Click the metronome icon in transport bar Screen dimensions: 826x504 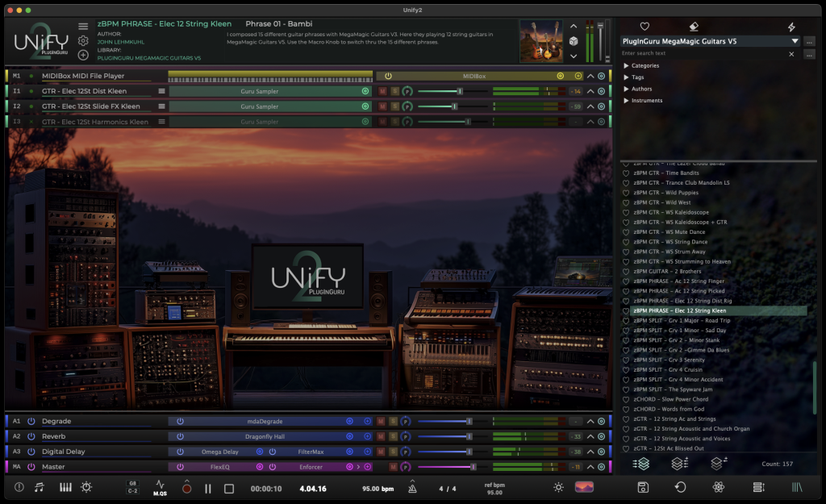pos(412,488)
